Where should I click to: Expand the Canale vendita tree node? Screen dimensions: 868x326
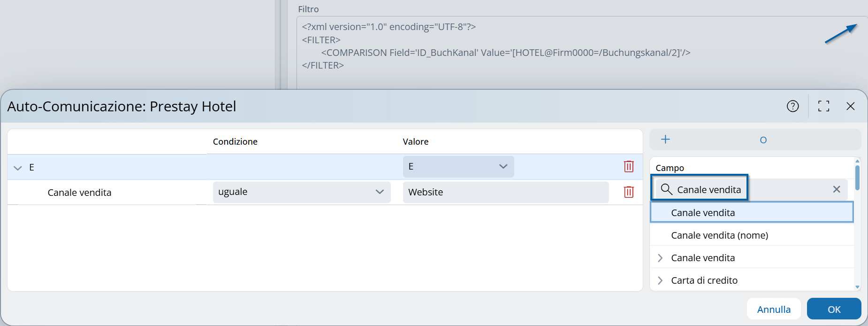(660, 258)
